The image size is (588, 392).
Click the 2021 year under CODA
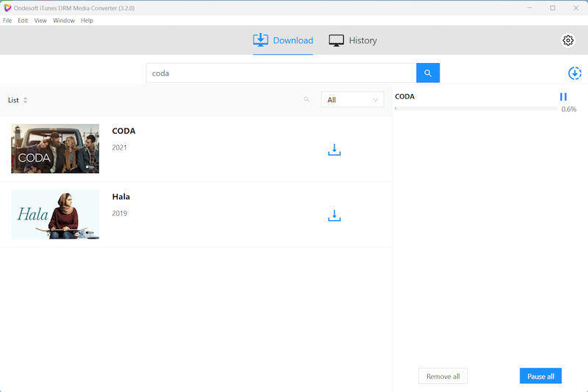click(x=119, y=148)
